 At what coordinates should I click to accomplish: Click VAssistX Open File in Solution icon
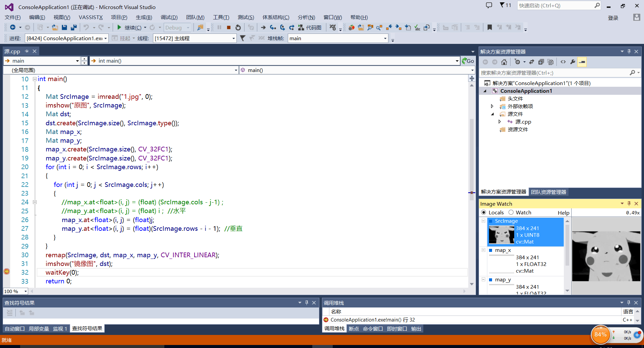click(361, 27)
